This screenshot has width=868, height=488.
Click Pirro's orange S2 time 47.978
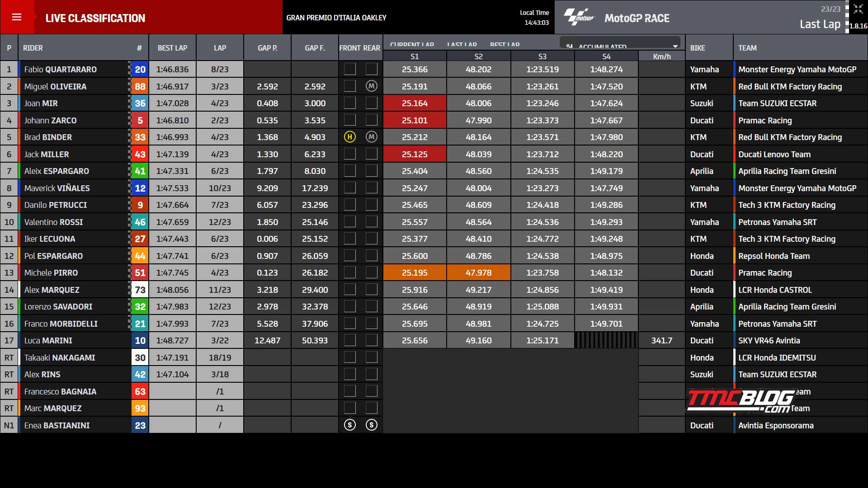(x=478, y=273)
